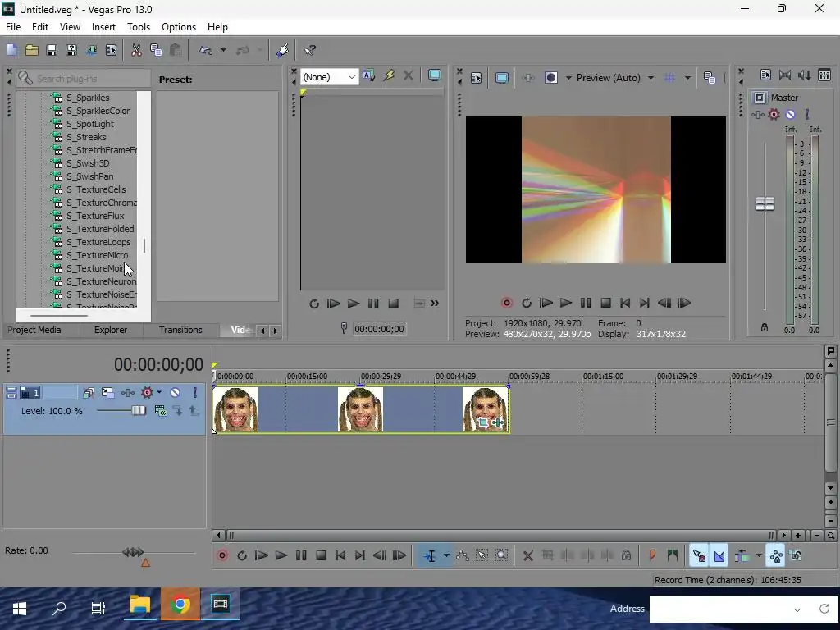Screen dimensions: 840x630
Task: Pause playback in the video preview
Action: 586,303
